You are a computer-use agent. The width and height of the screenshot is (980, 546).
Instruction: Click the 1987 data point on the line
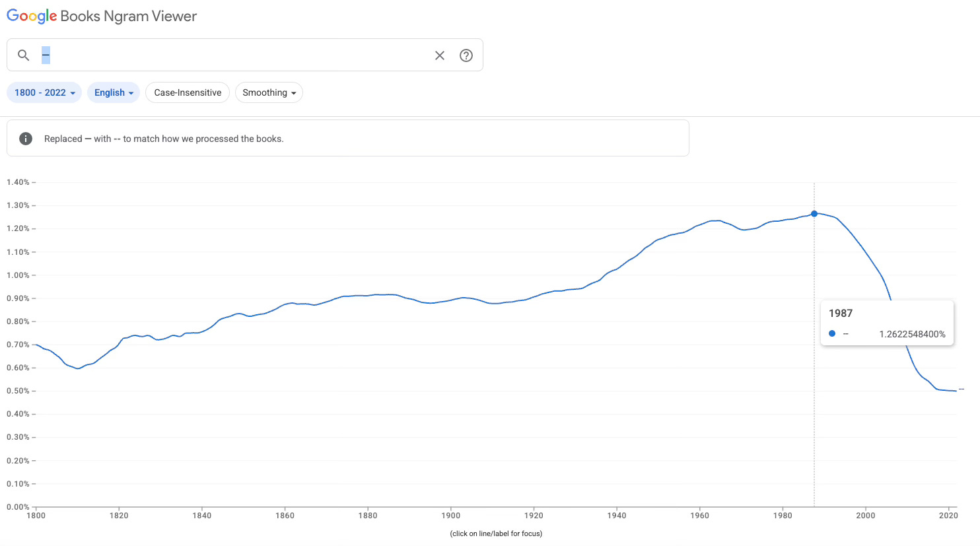[814, 214]
